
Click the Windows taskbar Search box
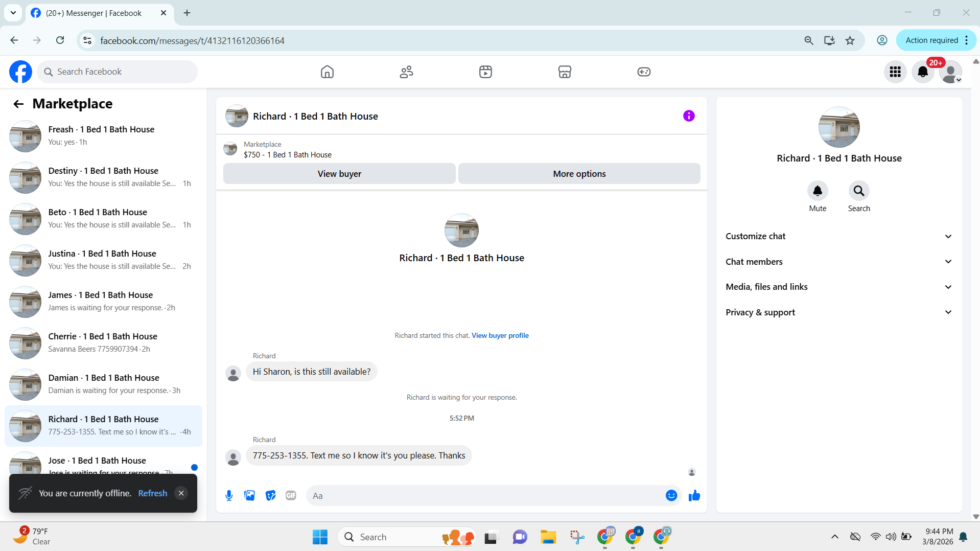[x=407, y=537]
